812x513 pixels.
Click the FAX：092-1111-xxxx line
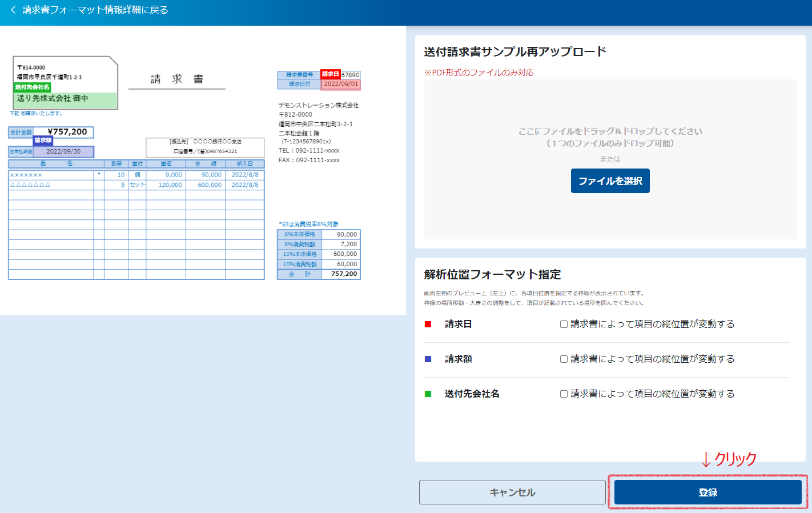point(309,160)
